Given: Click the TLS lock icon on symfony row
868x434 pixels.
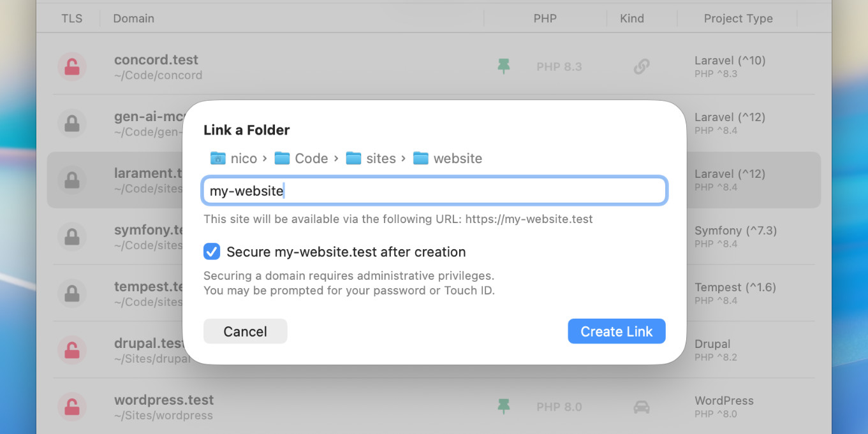Looking at the screenshot, I should [x=72, y=237].
